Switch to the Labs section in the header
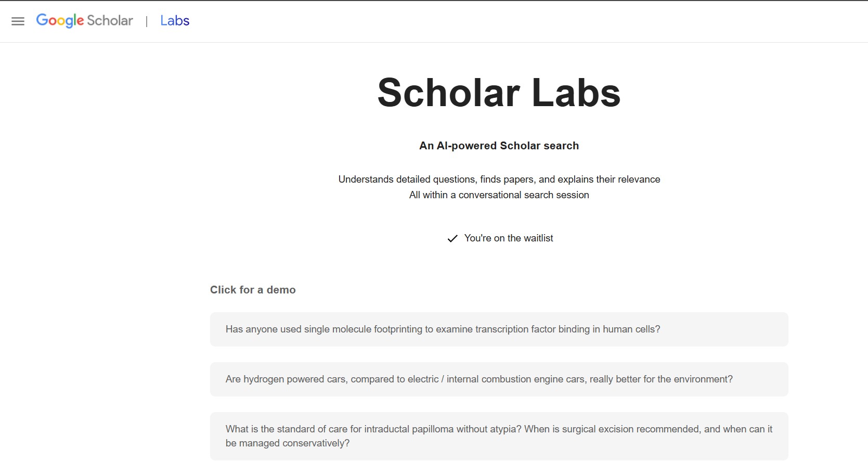 click(x=174, y=21)
